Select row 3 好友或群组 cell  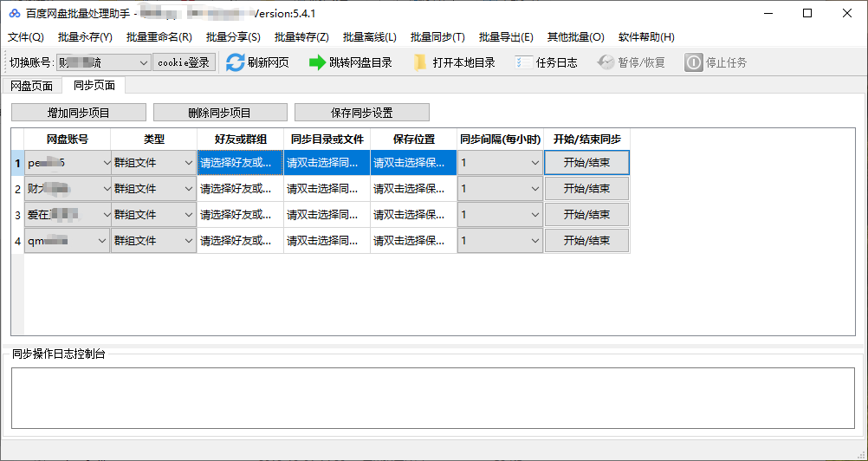coord(240,215)
